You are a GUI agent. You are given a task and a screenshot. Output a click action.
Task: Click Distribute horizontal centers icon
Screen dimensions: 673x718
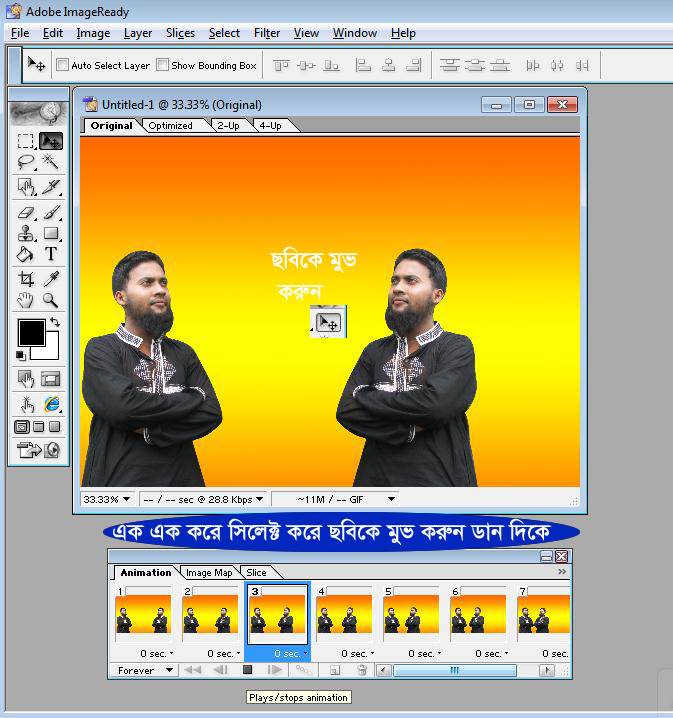coord(557,65)
